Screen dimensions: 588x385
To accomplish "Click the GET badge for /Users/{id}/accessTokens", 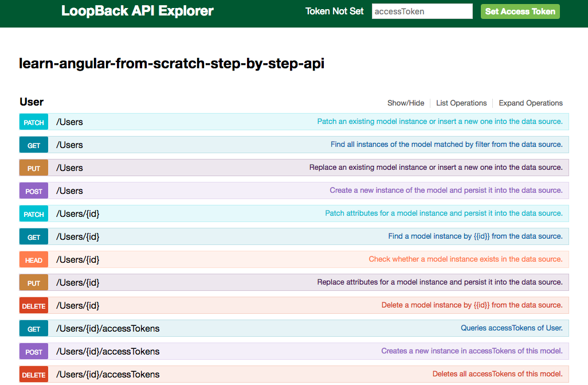I will 34,328.
